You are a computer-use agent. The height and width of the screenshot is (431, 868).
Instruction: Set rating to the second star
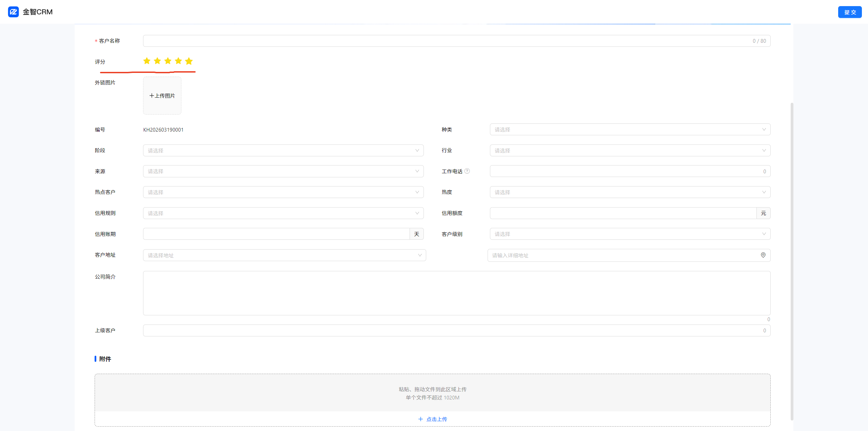click(157, 61)
